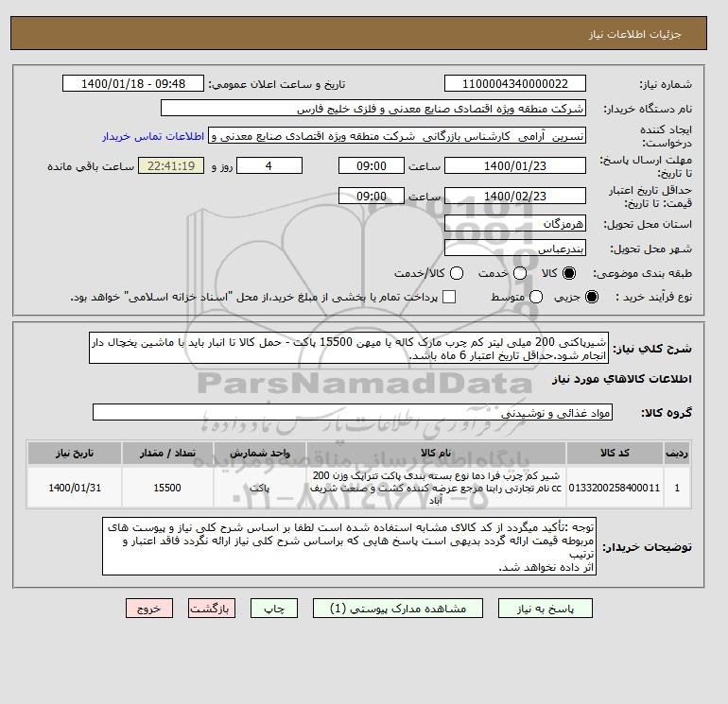
Task: Click the validity hour field beside 1400/02/23
Action: pos(372,196)
